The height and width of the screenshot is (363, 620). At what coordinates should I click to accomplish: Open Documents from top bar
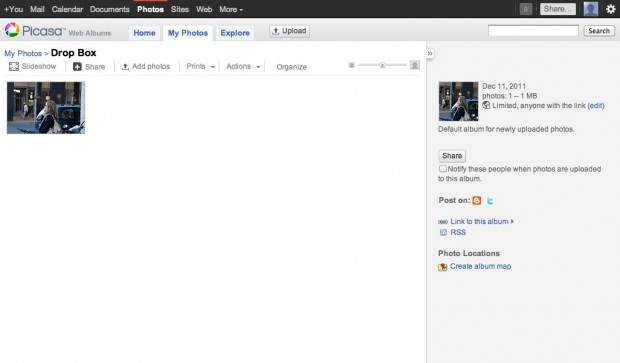[x=110, y=9]
